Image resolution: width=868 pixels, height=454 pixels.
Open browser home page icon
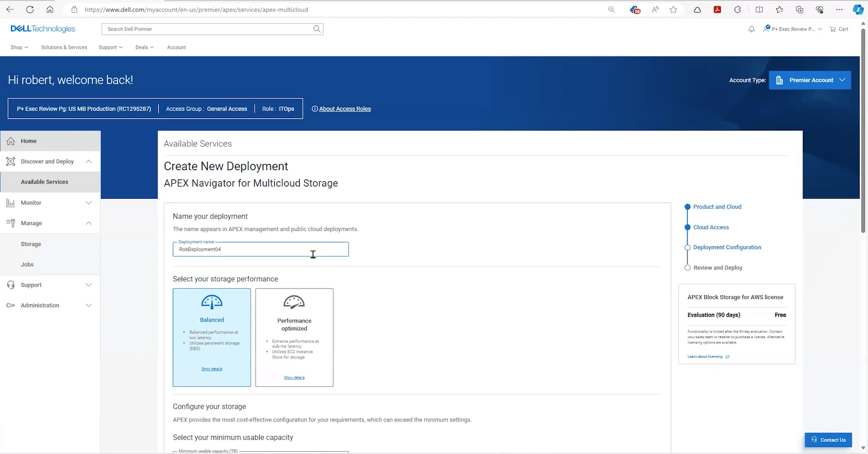pos(50,10)
